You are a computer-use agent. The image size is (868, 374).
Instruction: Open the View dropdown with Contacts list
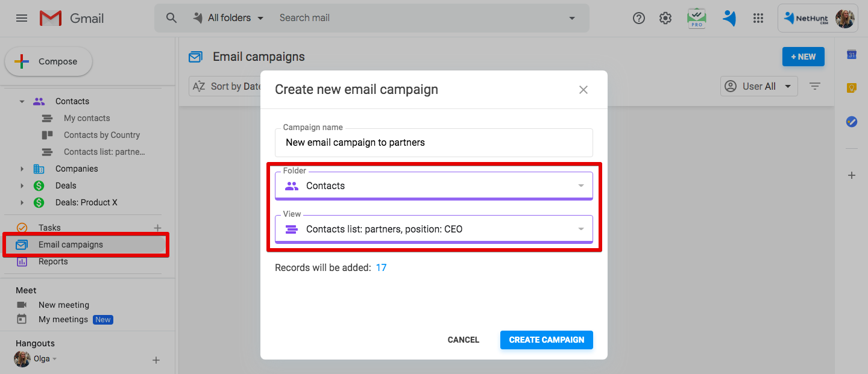[x=433, y=229]
